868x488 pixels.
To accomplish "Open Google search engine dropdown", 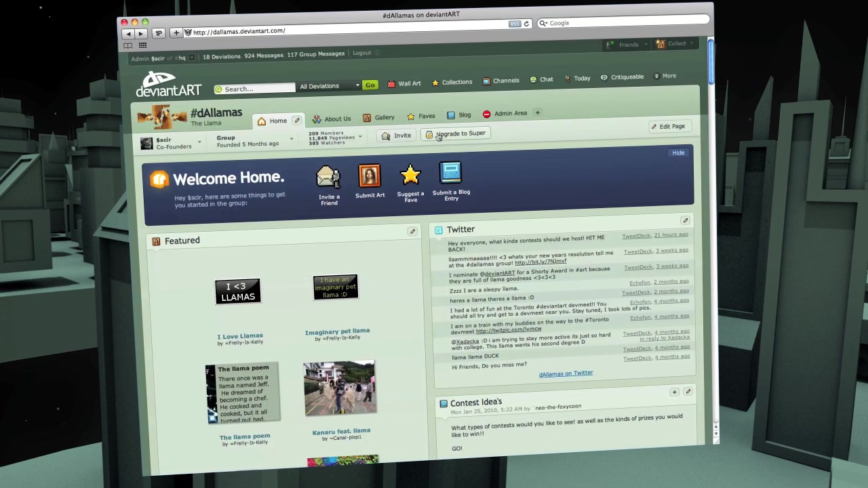I will tap(543, 23).
